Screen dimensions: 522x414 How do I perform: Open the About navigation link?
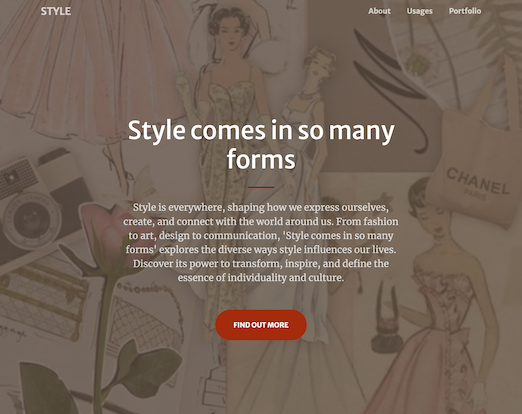point(379,11)
